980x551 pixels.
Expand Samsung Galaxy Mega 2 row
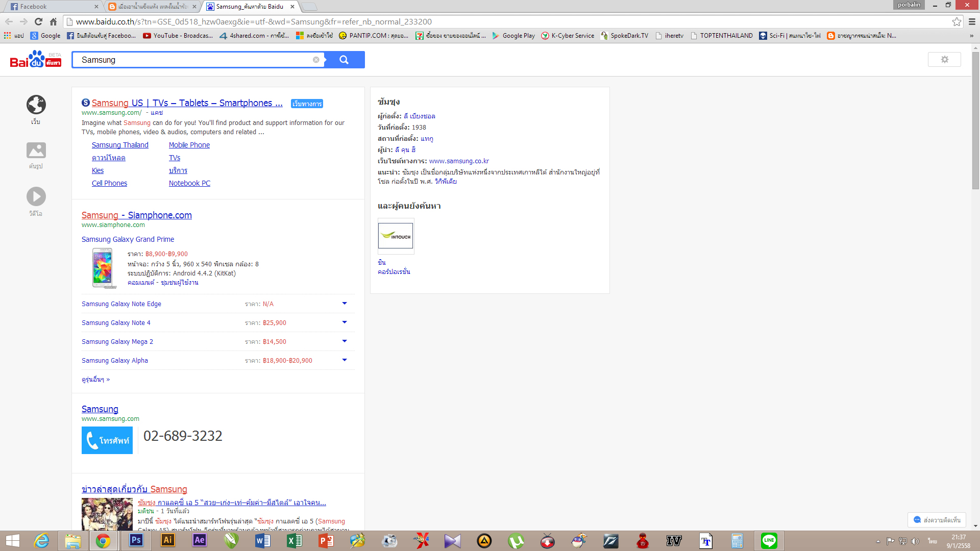(x=345, y=341)
